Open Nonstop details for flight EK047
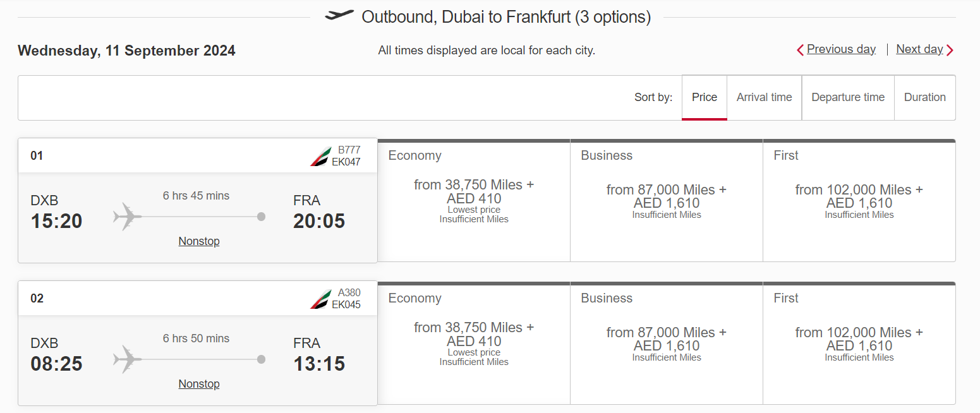Screen dimensions: 980x413 [199, 241]
